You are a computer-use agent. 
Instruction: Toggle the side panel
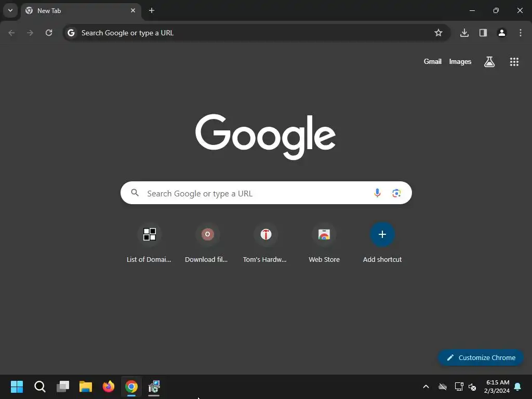[x=483, y=33]
